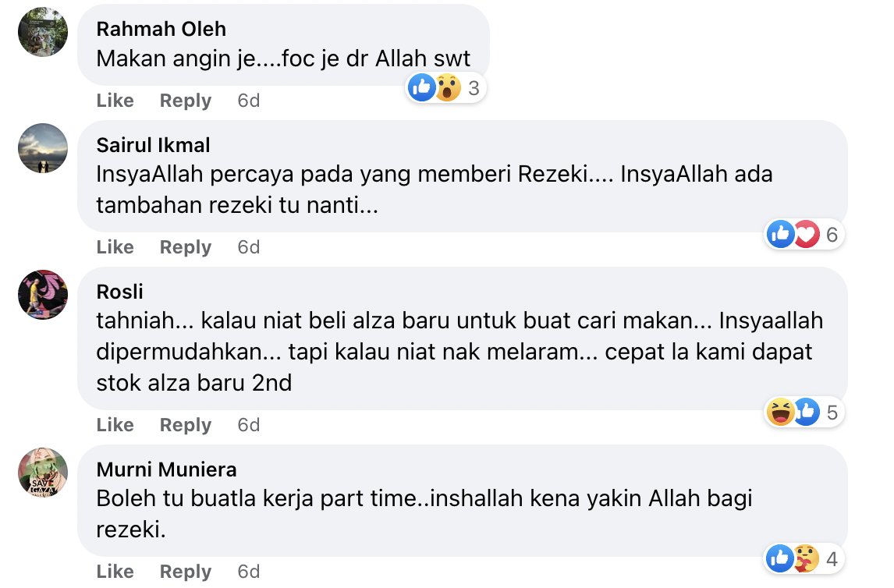Open the Murni Muniera name link
The image size is (894, 588).
(x=166, y=469)
